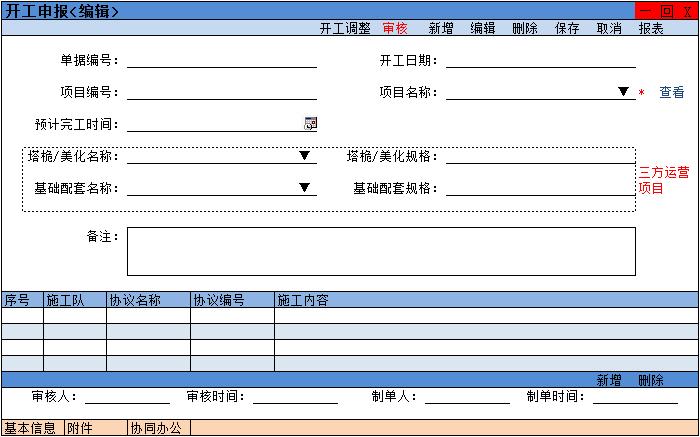Click the red 审核 button

395,28
